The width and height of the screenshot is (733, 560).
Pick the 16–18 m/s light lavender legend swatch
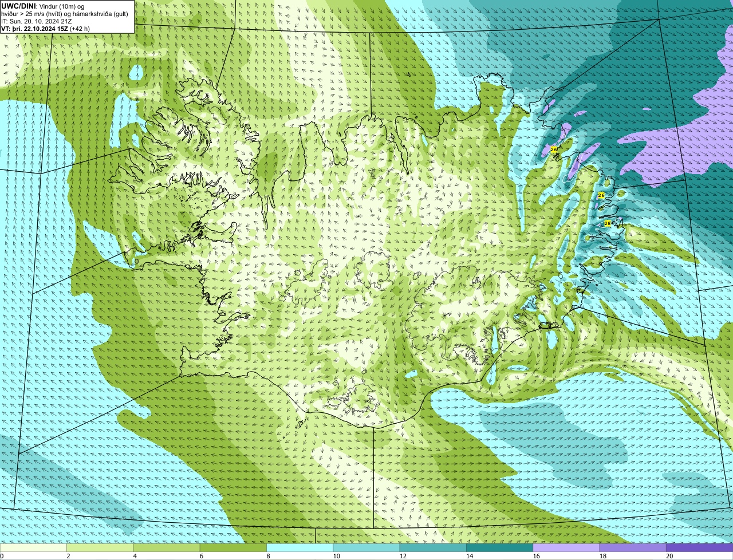pos(566,547)
